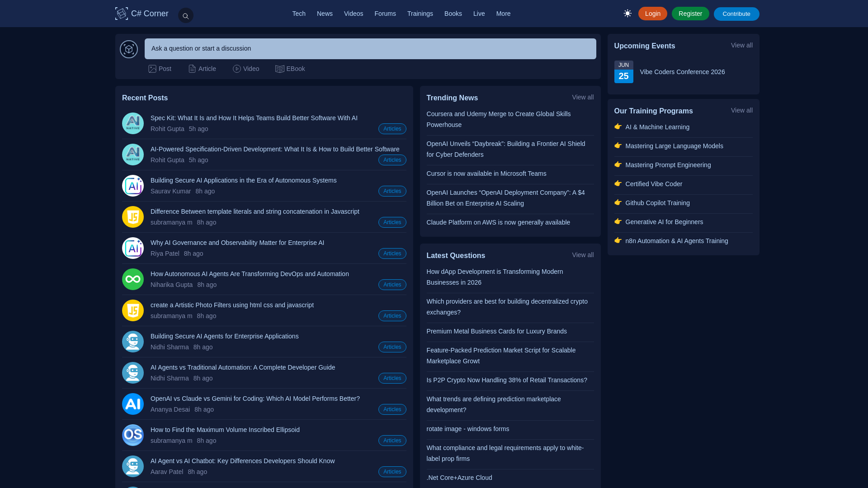Screen dimensions: 868x488
Task: Click pointing-hand icon beside Mastering Prompt Engineering
Action: click(618, 164)
